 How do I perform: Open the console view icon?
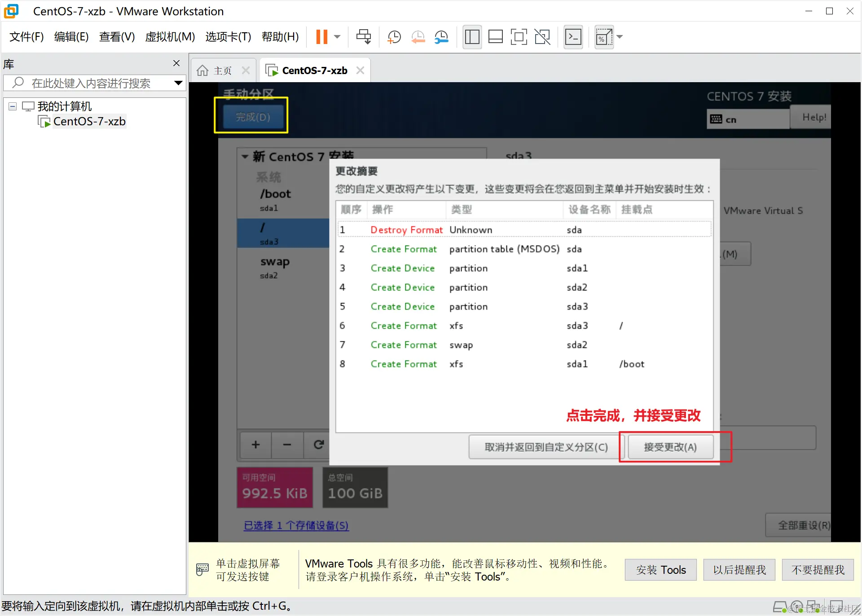(x=573, y=37)
